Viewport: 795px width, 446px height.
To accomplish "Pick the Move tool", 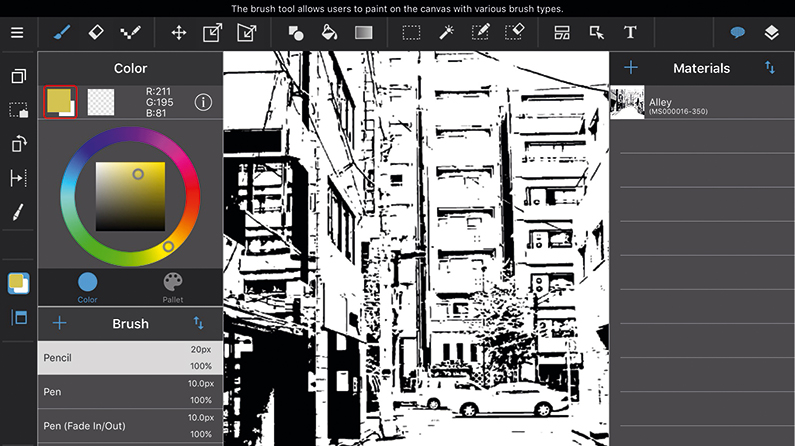I will pyautogui.click(x=179, y=32).
